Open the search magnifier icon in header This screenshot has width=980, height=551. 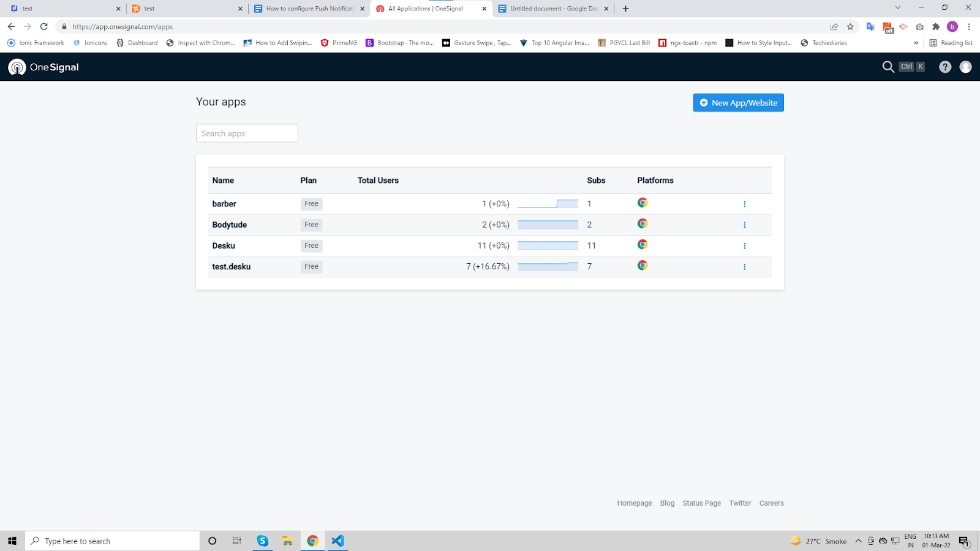[888, 67]
